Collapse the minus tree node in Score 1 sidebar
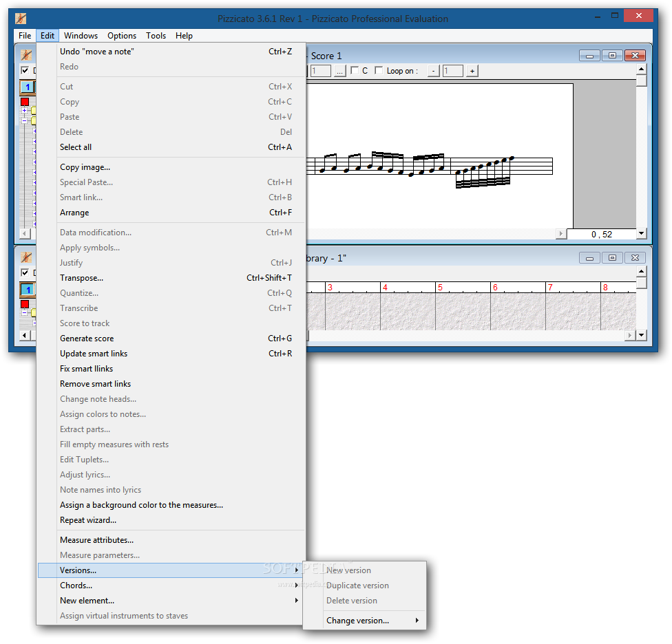Screen dimensions: 672x644 tap(24, 120)
